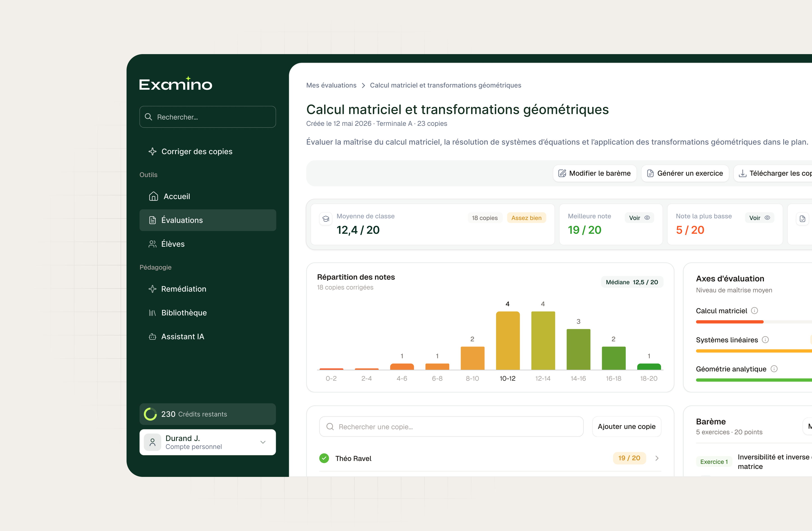The height and width of the screenshot is (531, 812).
Task: Click the breadcrumb chevron separator
Action: [363, 85]
